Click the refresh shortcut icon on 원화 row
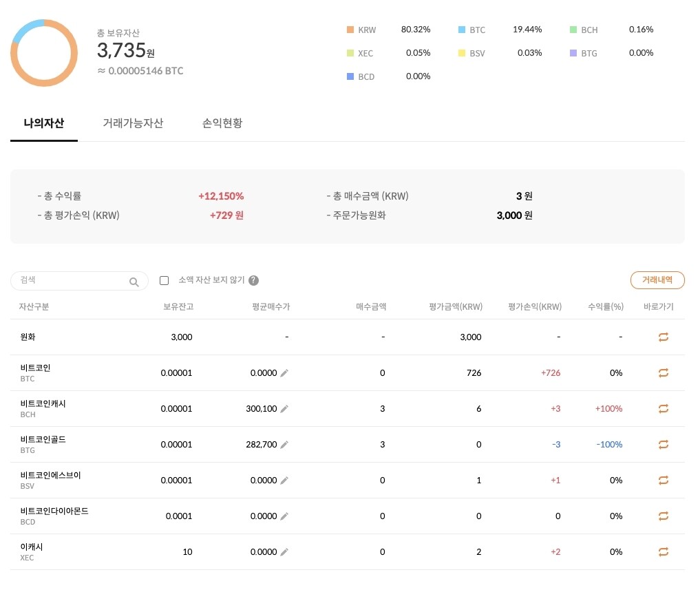This screenshot has width=700, height=590. 663,337
